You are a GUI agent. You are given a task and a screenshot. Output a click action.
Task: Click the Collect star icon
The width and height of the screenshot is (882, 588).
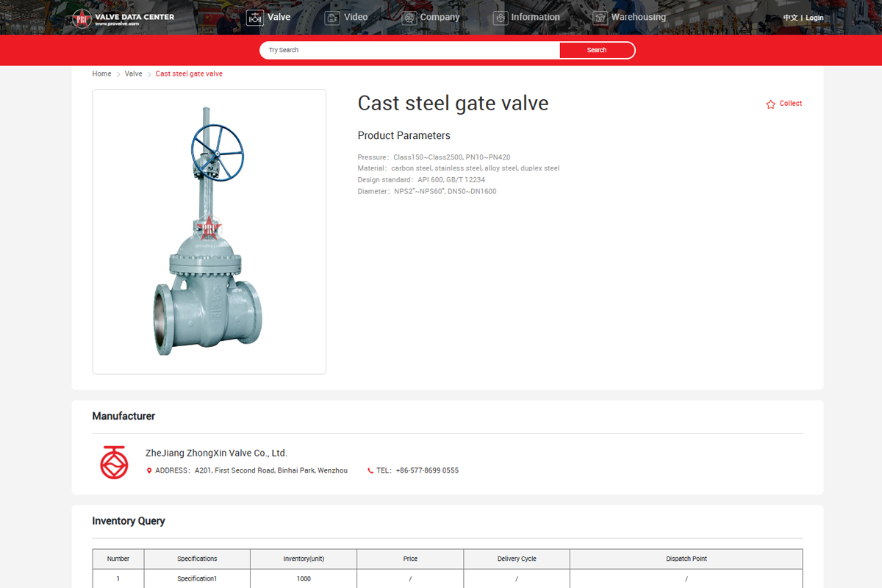tap(770, 104)
